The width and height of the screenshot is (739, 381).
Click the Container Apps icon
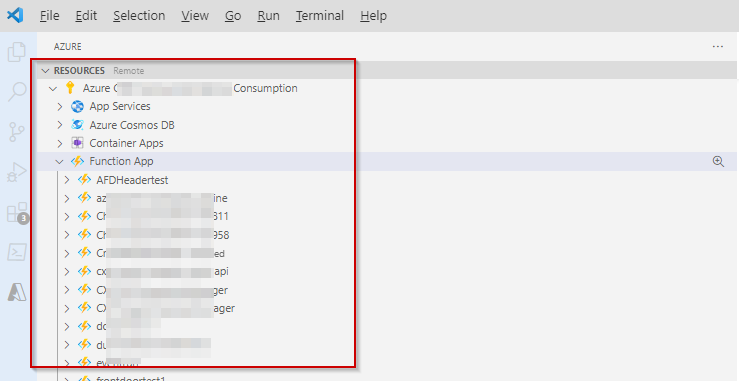(77, 143)
